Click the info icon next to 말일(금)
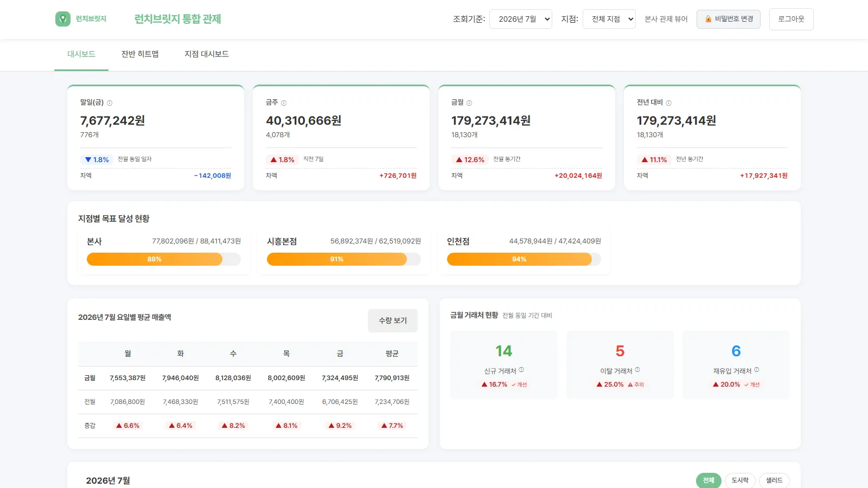This screenshot has height=488, width=868. 110,103
